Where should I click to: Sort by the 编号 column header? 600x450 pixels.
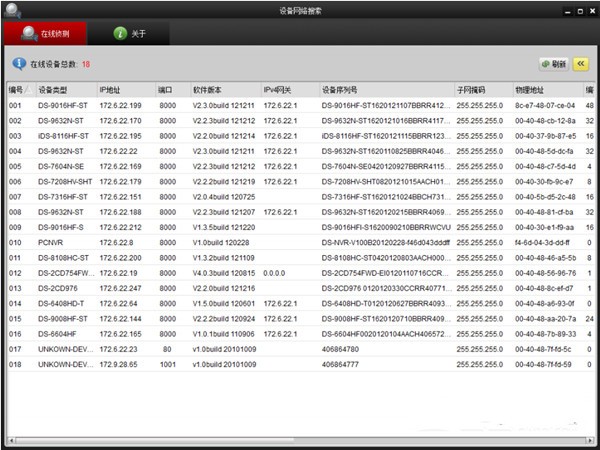[x=16, y=90]
